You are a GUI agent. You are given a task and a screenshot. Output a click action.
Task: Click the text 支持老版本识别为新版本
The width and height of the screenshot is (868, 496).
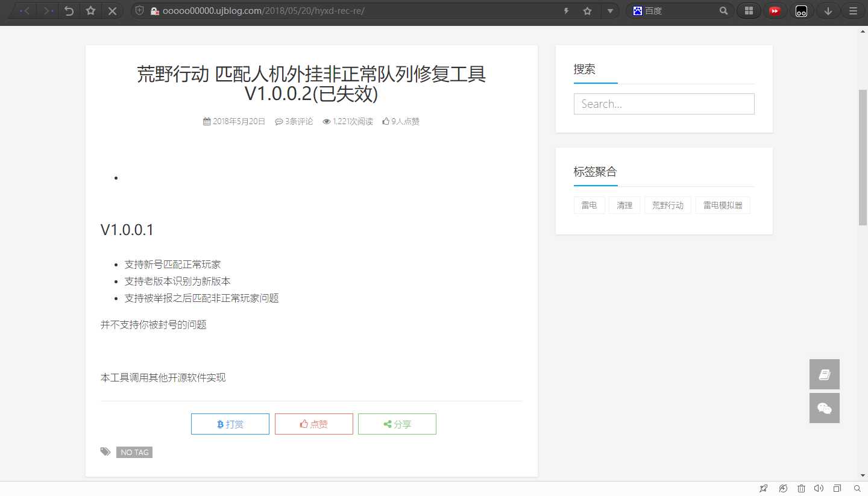point(178,281)
